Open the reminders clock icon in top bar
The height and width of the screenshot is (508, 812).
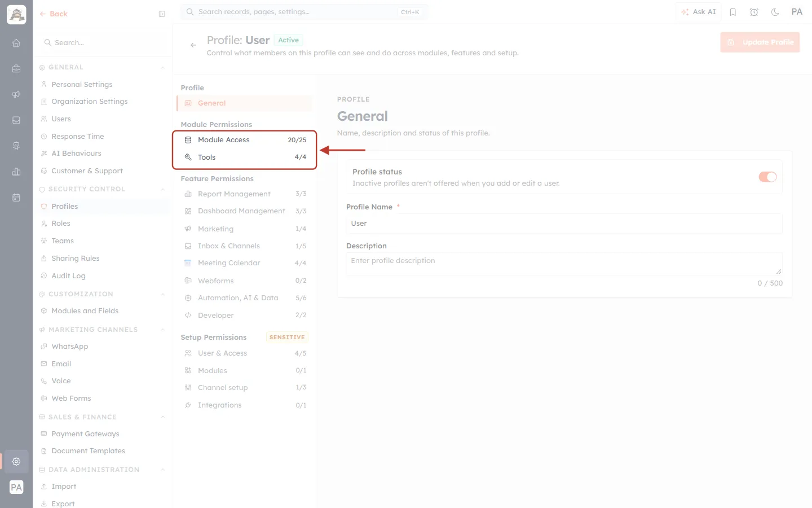[754, 12]
